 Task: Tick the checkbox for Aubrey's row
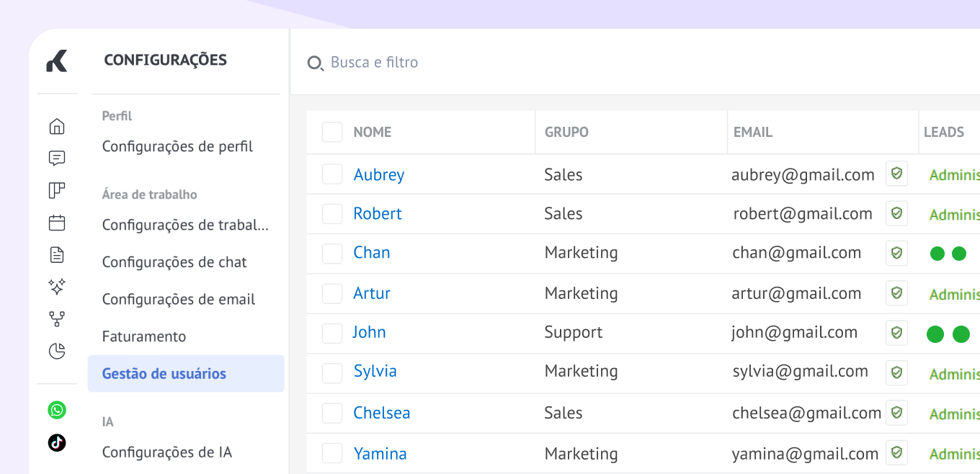pyautogui.click(x=332, y=174)
